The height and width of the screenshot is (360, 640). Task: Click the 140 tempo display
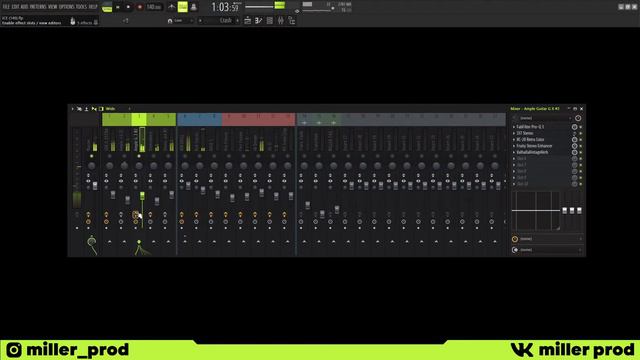pos(153,7)
